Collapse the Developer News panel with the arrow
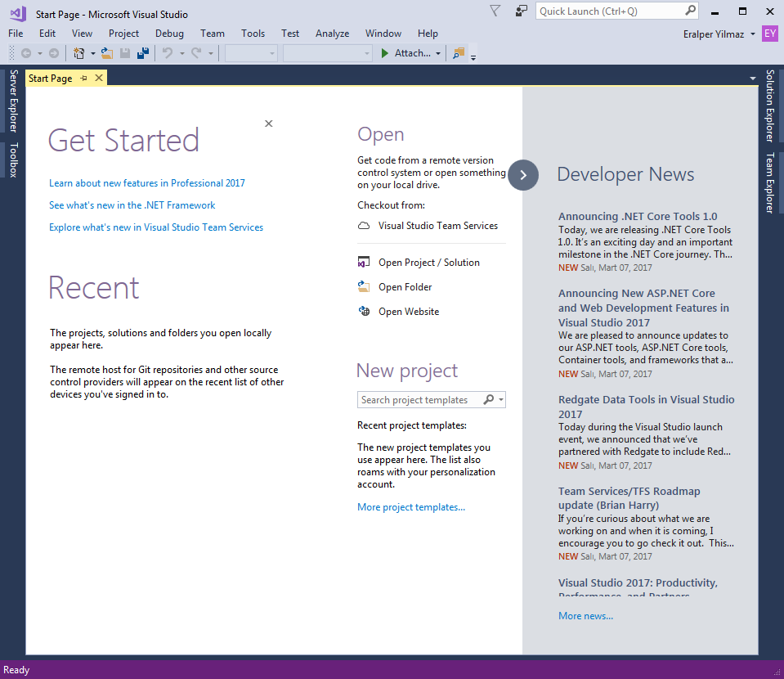 click(523, 175)
